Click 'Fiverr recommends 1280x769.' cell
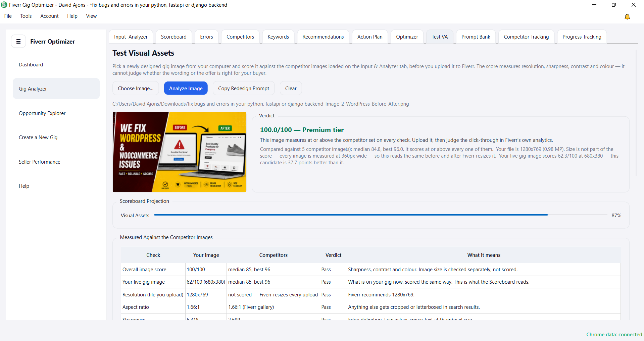 point(484,295)
